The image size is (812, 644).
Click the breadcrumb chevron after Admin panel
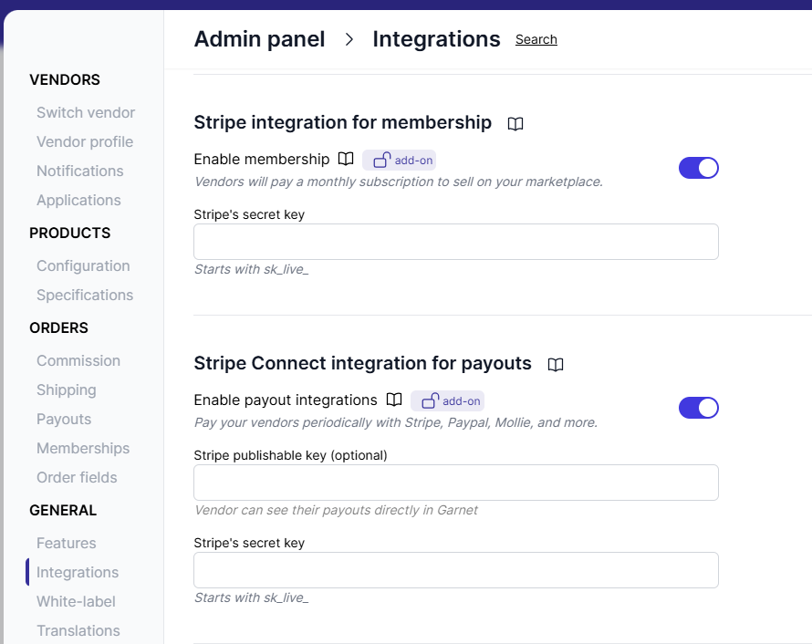pyautogui.click(x=349, y=39)
